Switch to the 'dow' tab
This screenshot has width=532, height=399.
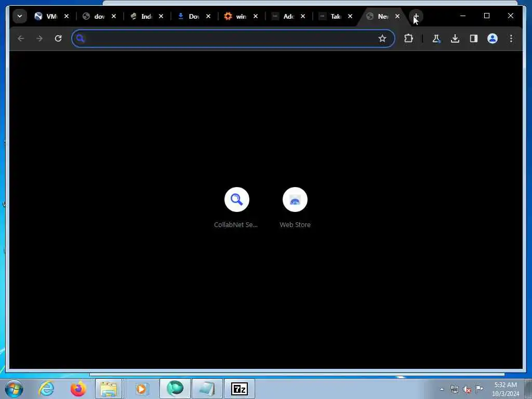pyautogui.click(x=94, y=16)
